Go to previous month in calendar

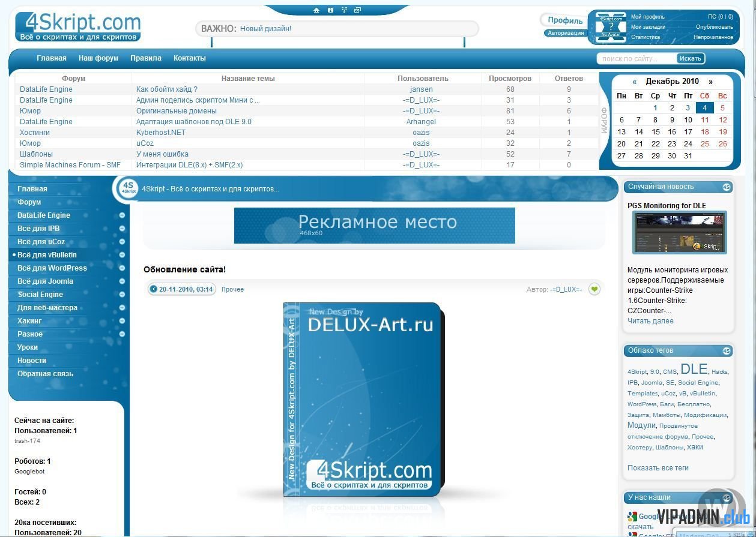coord(634,82)
